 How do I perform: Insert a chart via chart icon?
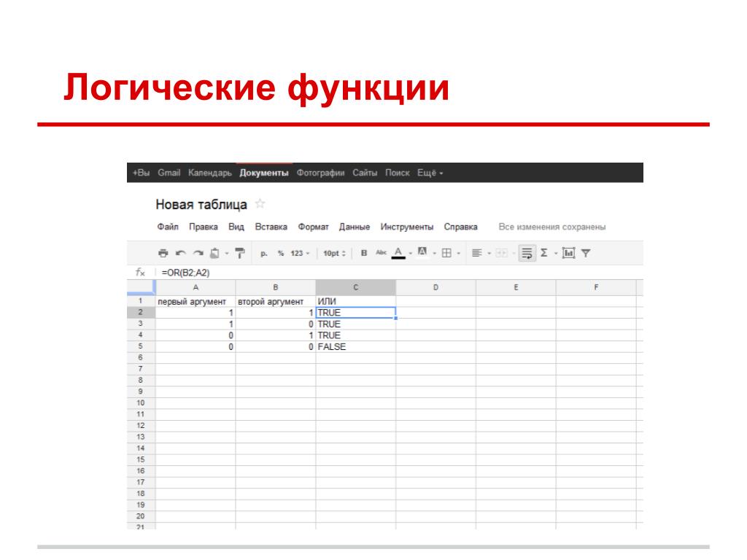[x=568, y=253]
